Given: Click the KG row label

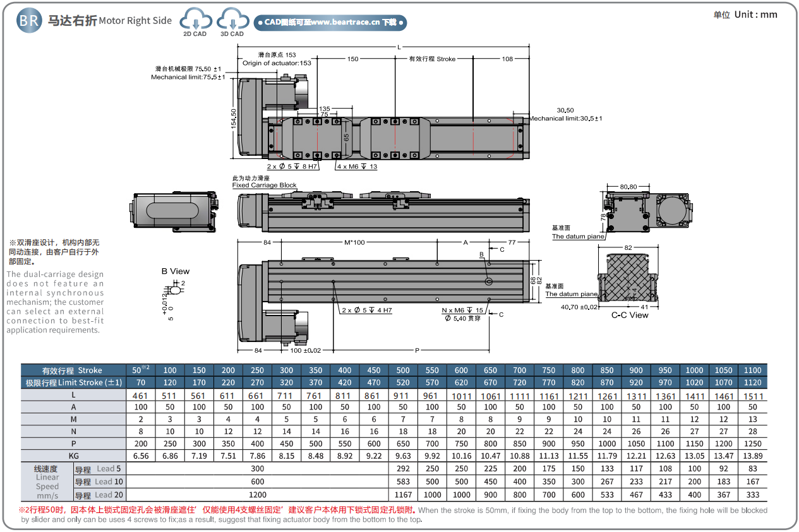Looking at the screenshot, I should pos(73,456).
